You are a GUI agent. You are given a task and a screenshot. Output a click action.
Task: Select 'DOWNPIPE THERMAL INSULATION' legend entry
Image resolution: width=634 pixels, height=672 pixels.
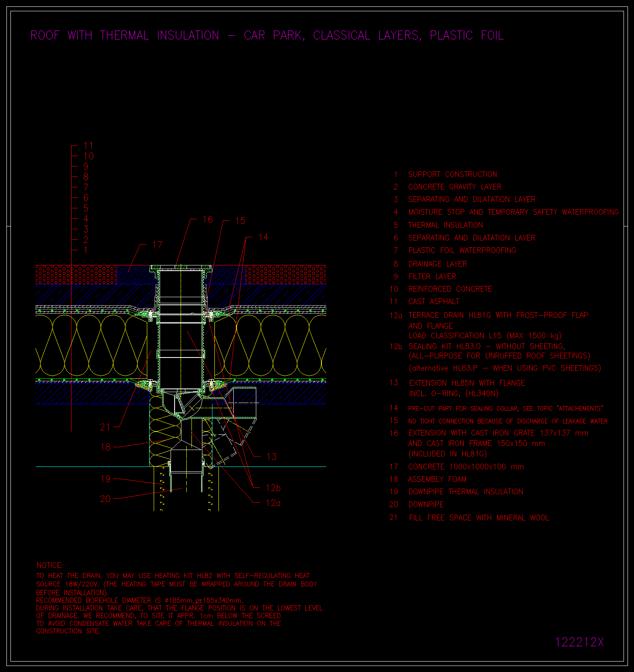click(465, 492)
